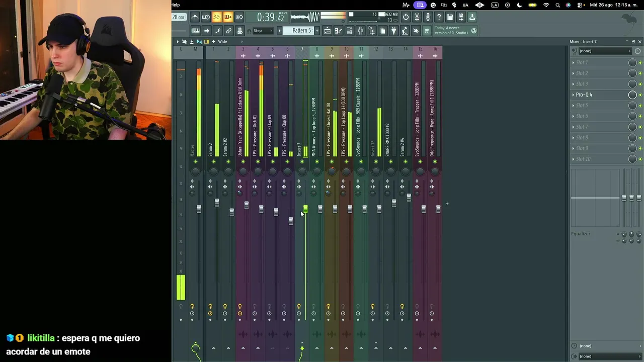This screenshot has width=644, height=362.
Task: Click the TPS - Pressure - Clap 08 volume fader
Action: pos(290,221)
